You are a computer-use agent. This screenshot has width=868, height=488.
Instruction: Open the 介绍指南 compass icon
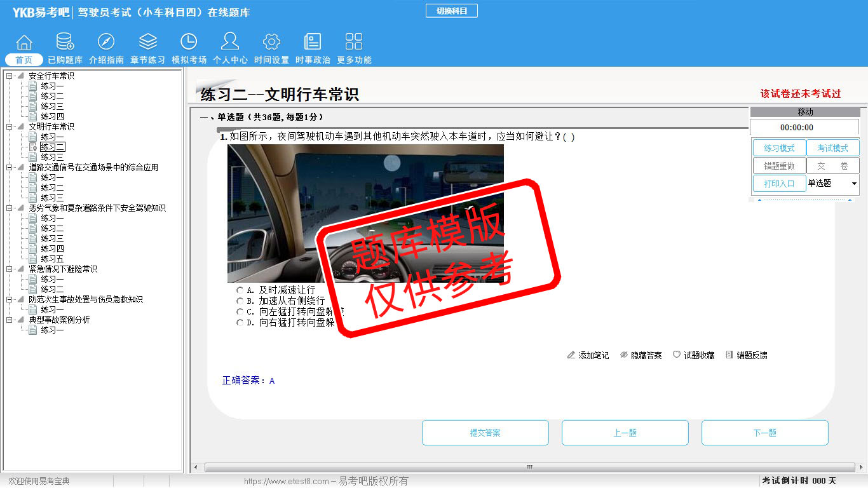pyautogui.click(x=106, y=42)
